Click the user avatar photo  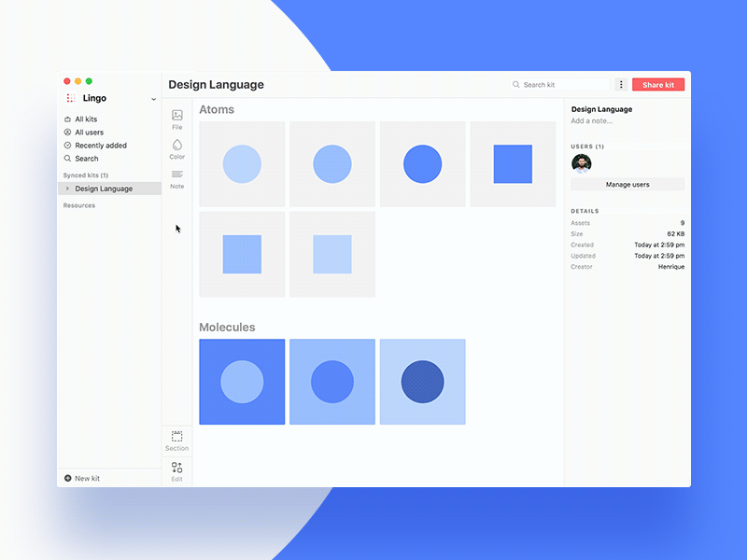(582, 163)
